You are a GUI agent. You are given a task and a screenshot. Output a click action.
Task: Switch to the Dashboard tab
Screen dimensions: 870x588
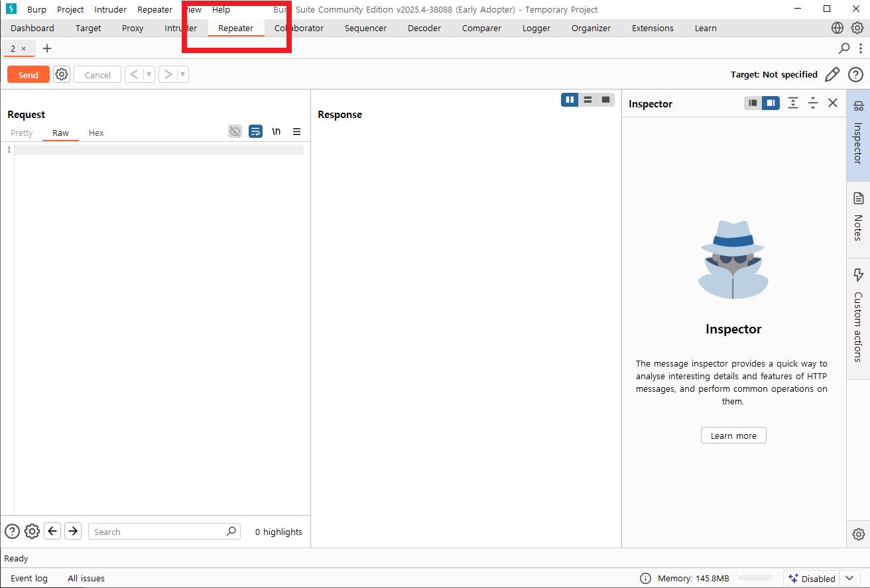(x=32, y=28)
